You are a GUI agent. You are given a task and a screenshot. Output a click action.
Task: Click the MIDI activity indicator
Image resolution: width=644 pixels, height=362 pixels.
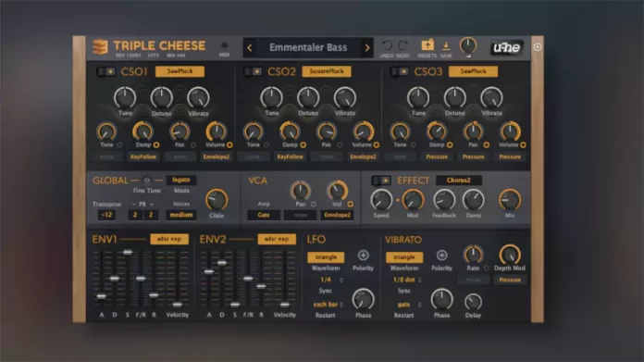(x=224, y=45)
